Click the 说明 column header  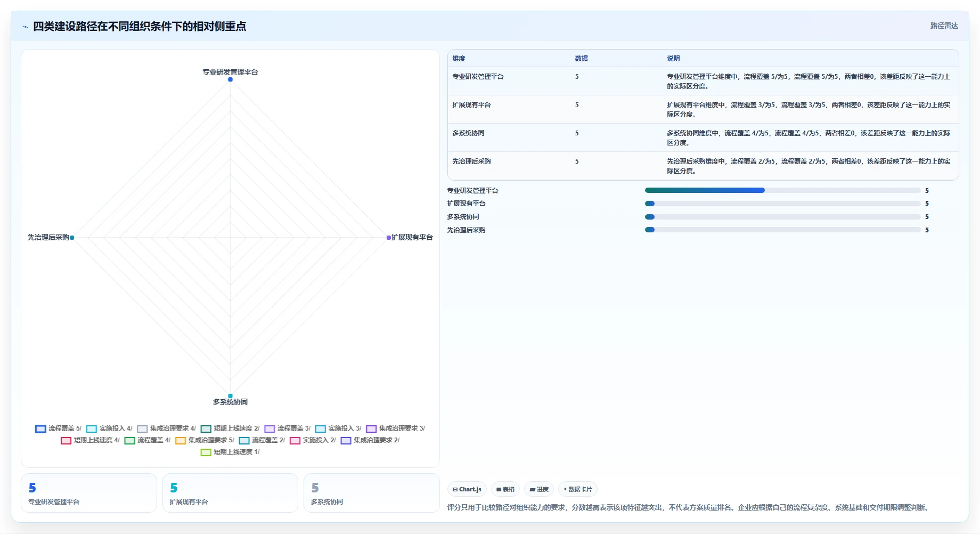pyautogui.click(x=673, y=59)
